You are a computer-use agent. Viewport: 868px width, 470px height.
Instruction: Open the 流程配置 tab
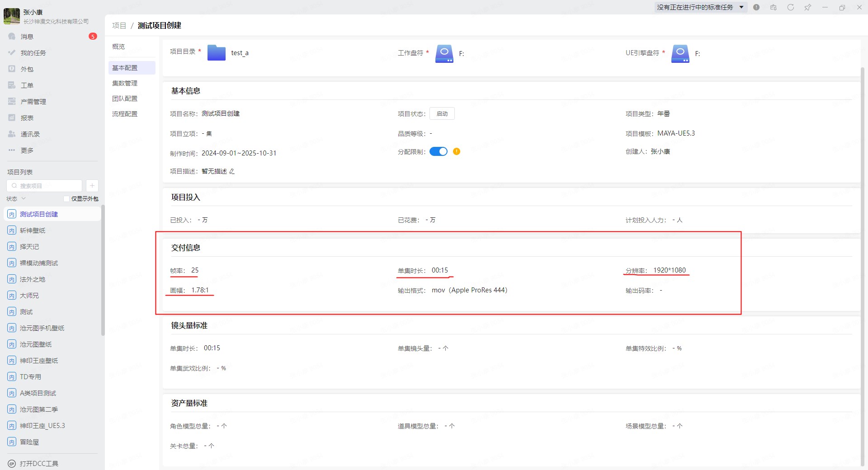125,114
